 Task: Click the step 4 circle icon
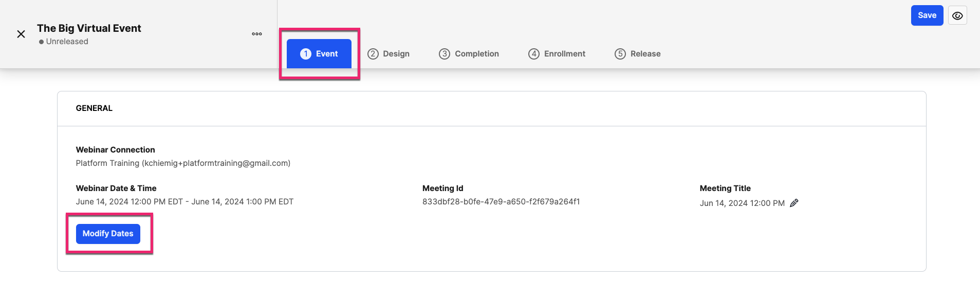point(534,54)
